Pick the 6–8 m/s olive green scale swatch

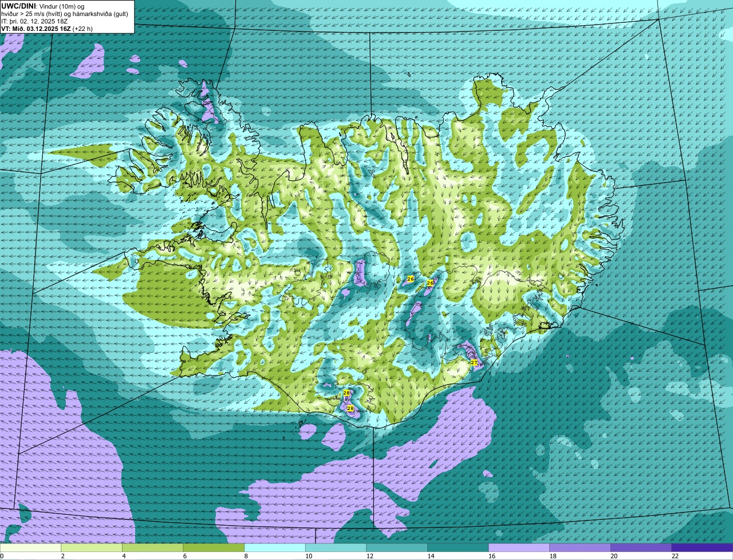point(214,547)
